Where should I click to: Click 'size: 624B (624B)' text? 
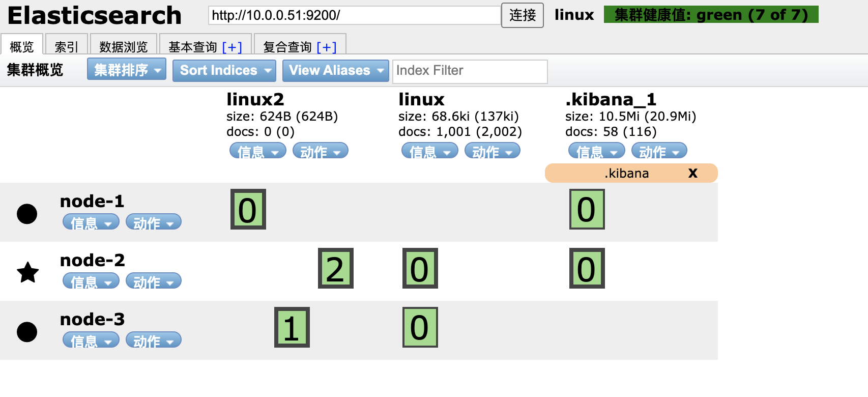[282, 117]
